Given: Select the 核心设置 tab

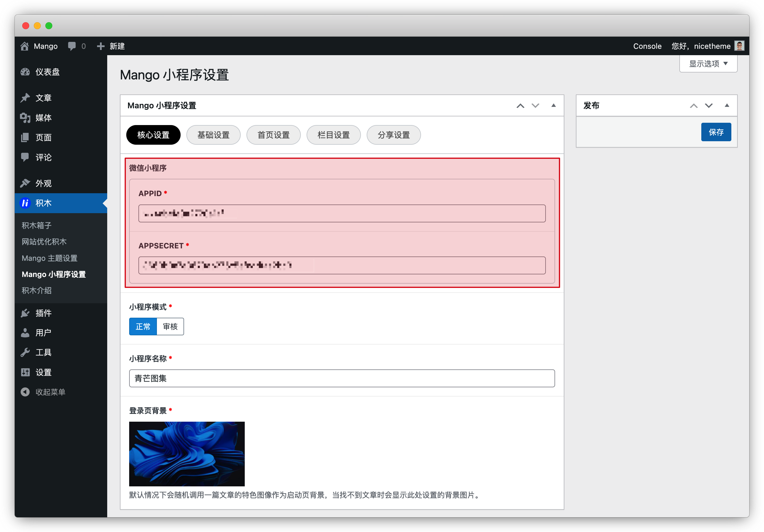Looking at the screenshot, I should coord(153,135).
